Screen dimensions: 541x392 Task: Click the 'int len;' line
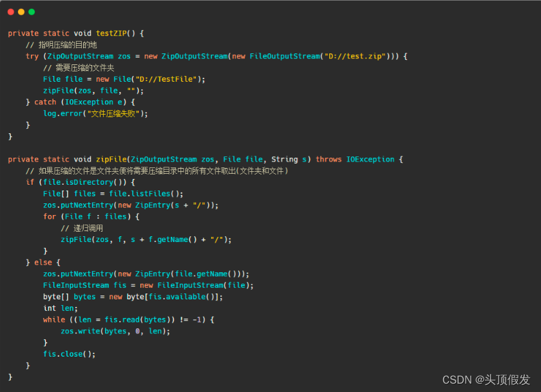61,308
